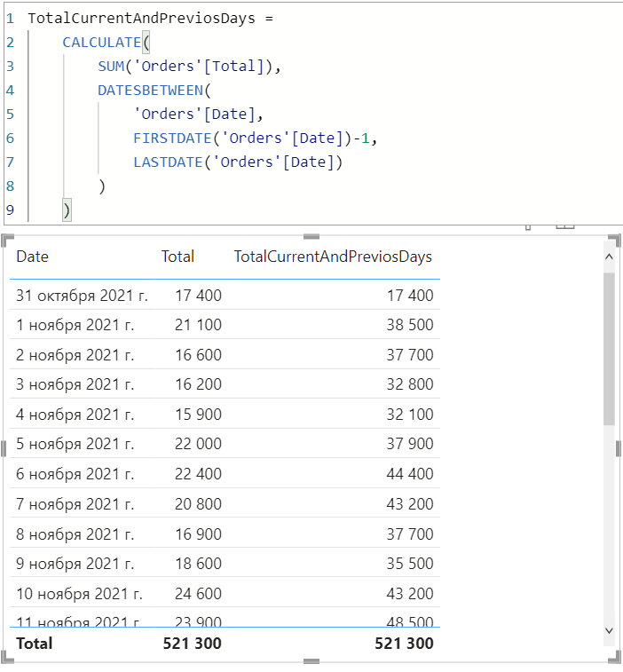
Task: Select the 1 ноября 2021 г. date cell
Action: [75, 325]
